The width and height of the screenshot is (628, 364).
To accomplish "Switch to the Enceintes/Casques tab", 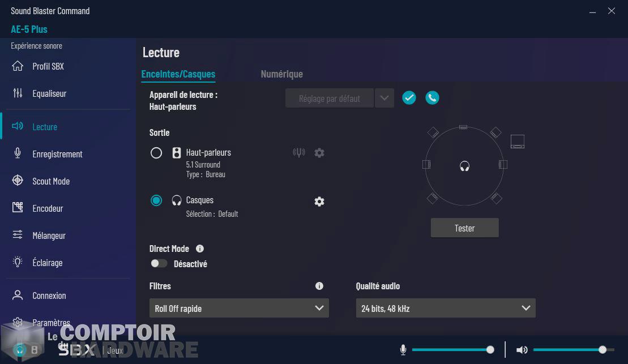I will pos(178,74).
